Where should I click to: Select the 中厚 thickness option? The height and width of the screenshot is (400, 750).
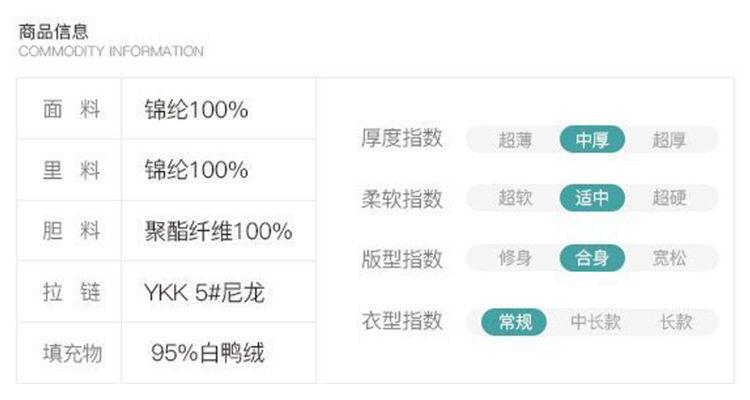[x=592, y=140]
